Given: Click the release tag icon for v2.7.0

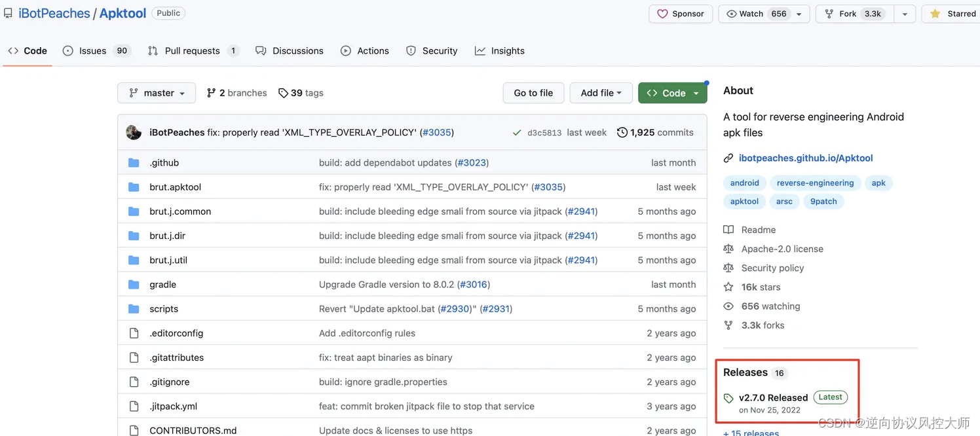Looking at the screenshot, I should (x=728, y=398).
